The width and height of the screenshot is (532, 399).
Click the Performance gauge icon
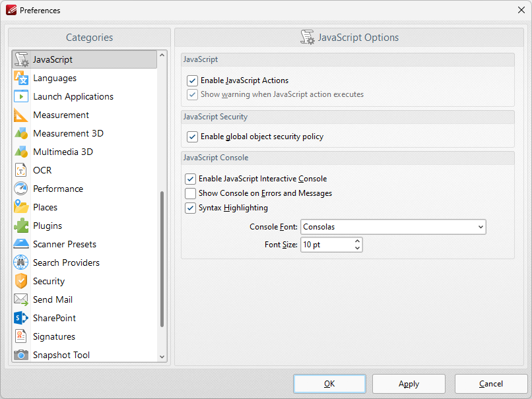click(x=21, y=189)
